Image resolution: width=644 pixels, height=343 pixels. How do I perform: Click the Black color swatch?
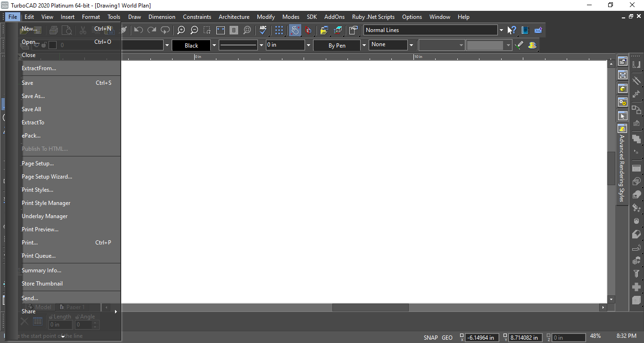pyautogui.click(x=191, y=46)
